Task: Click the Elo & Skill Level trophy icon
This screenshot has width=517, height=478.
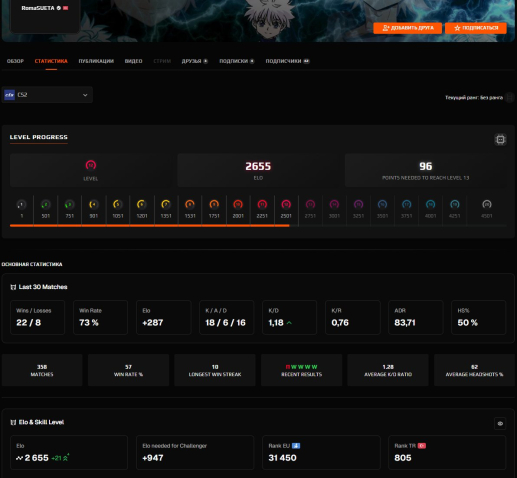Action: coord(13,422)
